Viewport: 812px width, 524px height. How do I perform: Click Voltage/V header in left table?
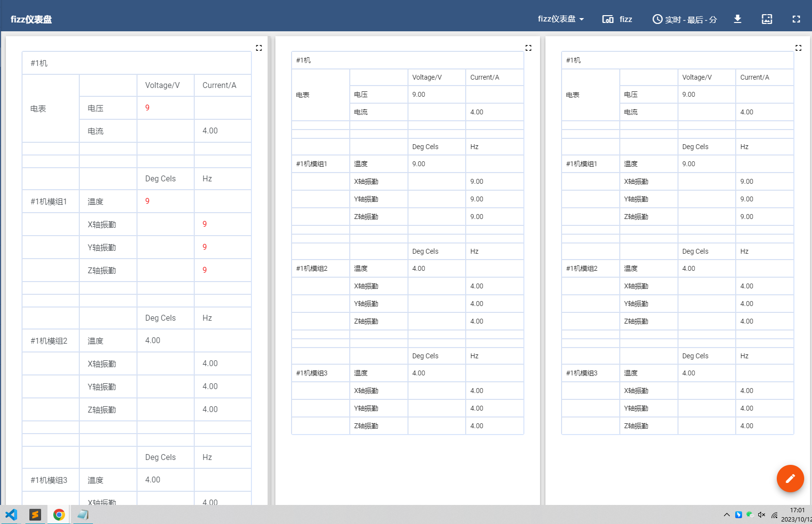(162, 85)
